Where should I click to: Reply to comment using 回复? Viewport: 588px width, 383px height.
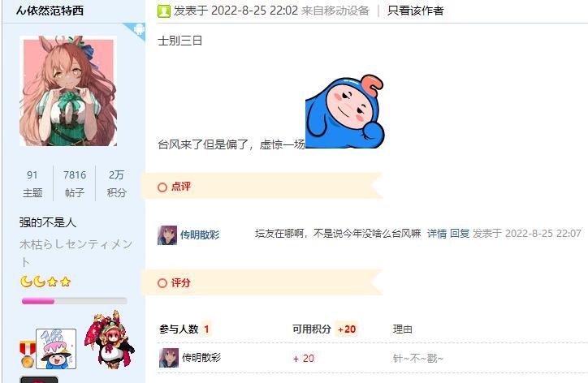[460, 234]
